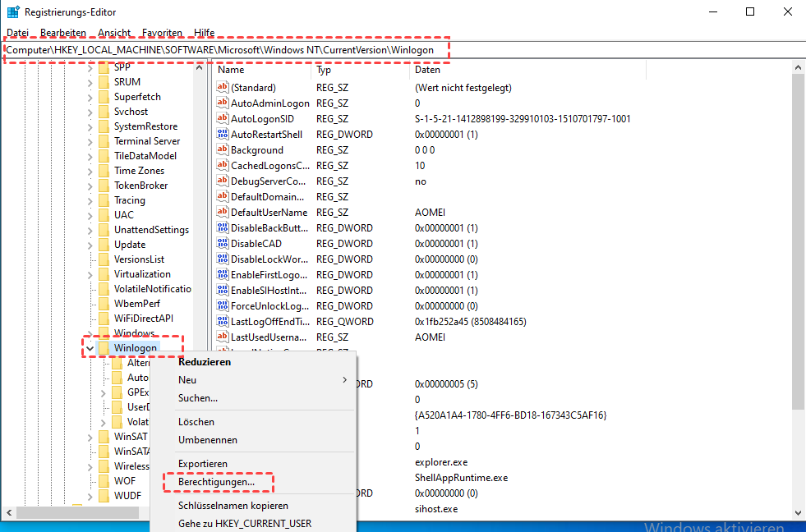Screen dimensions: 806x532
Task: Open the Bearbeiten menu
Action: 63,33
